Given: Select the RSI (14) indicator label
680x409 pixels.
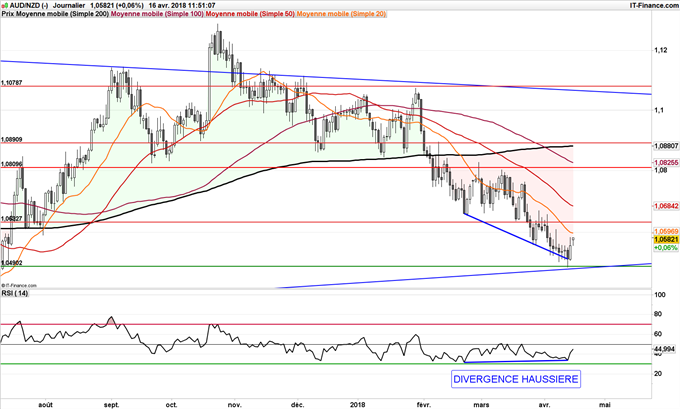Looking at the screenshot, I should tap(15, 293).
